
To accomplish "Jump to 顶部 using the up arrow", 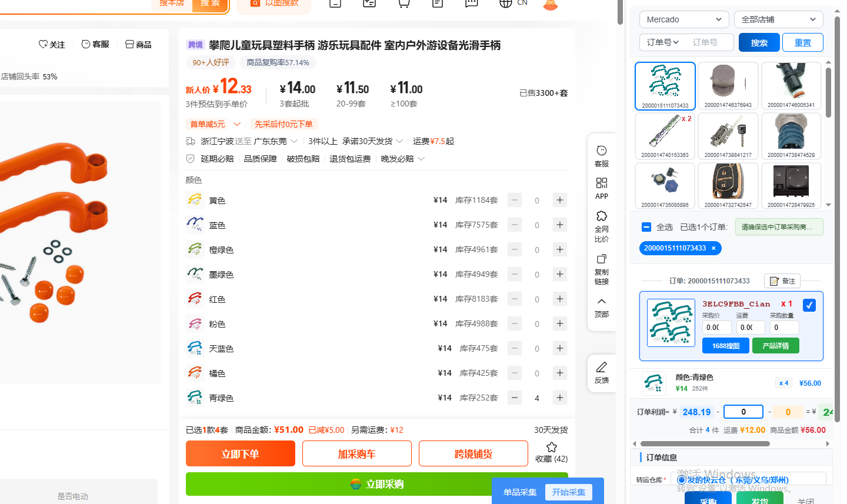I will tap(601, 301).
